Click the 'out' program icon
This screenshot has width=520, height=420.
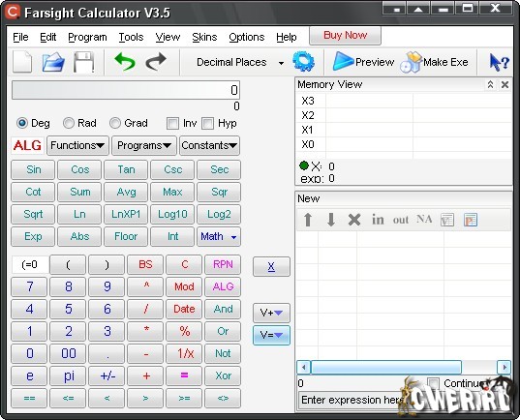401,220
